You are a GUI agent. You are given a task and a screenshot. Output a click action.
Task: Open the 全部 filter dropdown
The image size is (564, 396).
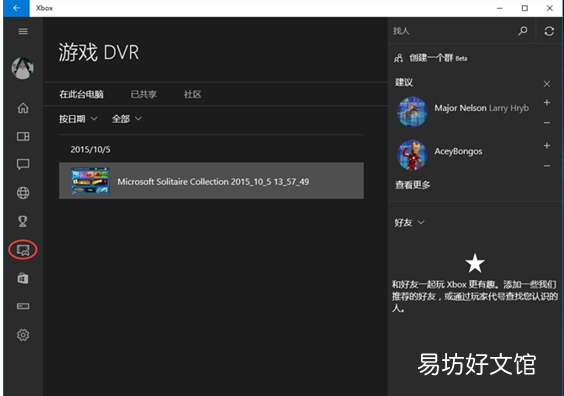click(127, 119)
